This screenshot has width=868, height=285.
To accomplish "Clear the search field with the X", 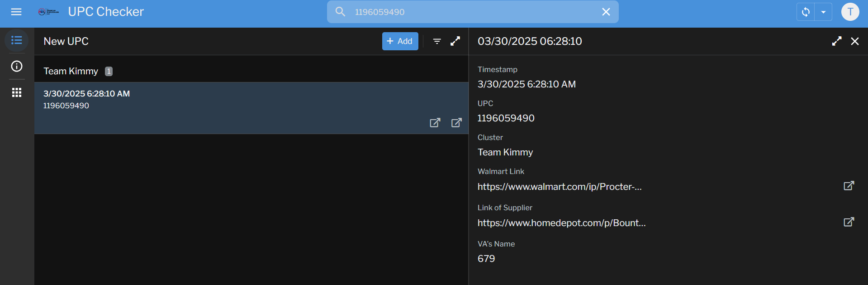I will [606, 12].
